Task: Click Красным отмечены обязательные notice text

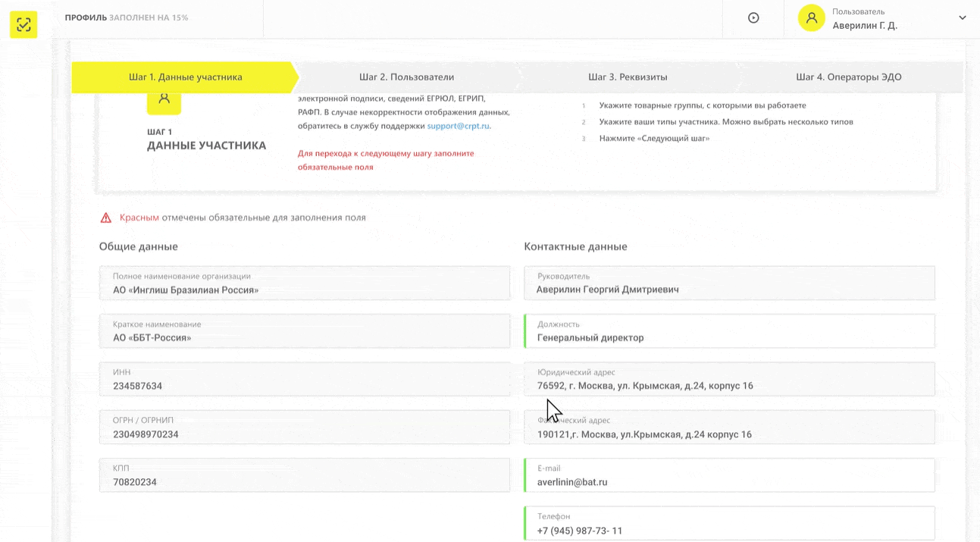Action: [x=243, y=218]
